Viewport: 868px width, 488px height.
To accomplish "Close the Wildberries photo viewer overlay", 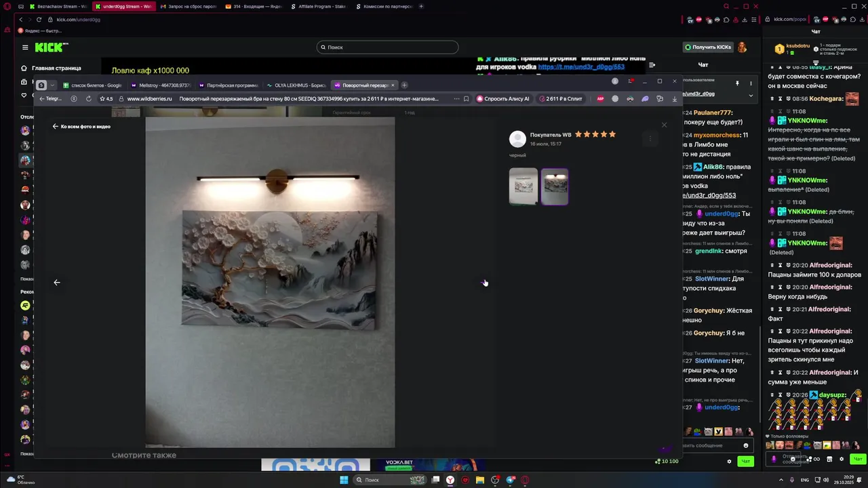I will coord(664,125).
